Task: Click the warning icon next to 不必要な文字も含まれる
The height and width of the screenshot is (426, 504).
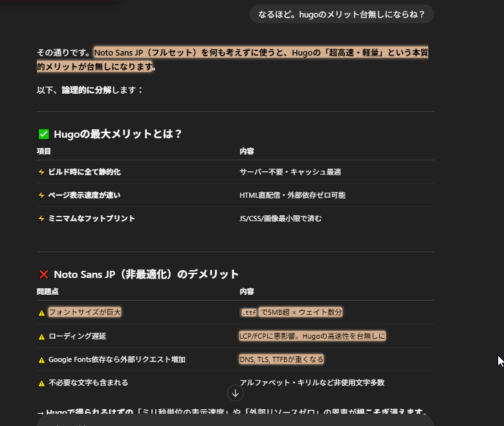Action: [x=41, y=383]
